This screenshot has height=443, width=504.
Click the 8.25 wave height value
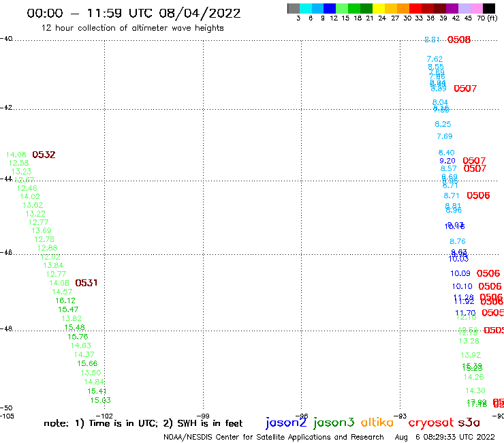(x=443, y=124)
